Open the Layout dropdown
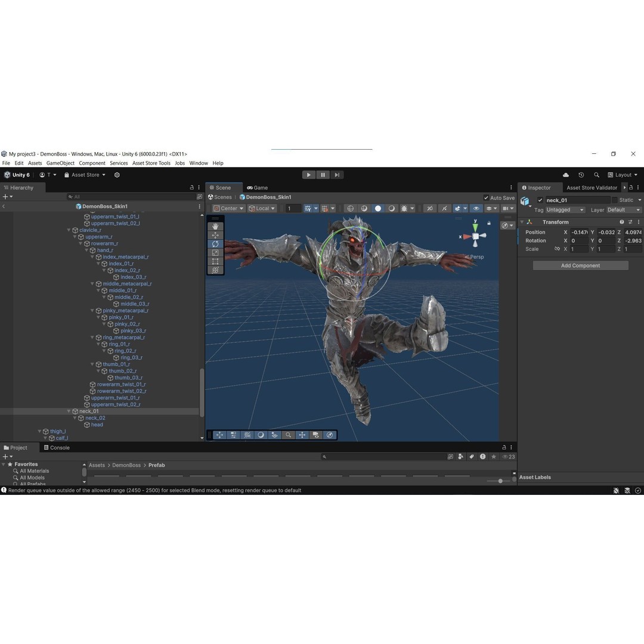This screenshot has width=644, height=644. 623,175
